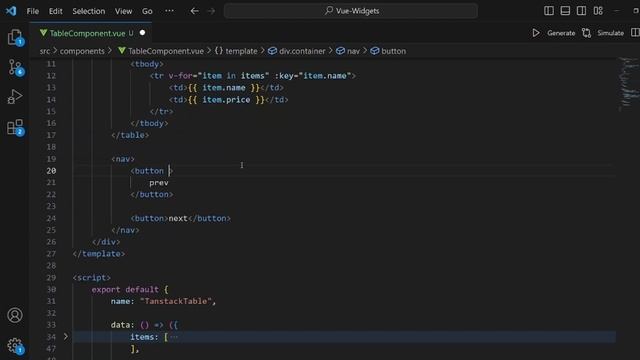Open the Extensions view
Viewport: 640px width, 360px height.
tap(15, 127)
